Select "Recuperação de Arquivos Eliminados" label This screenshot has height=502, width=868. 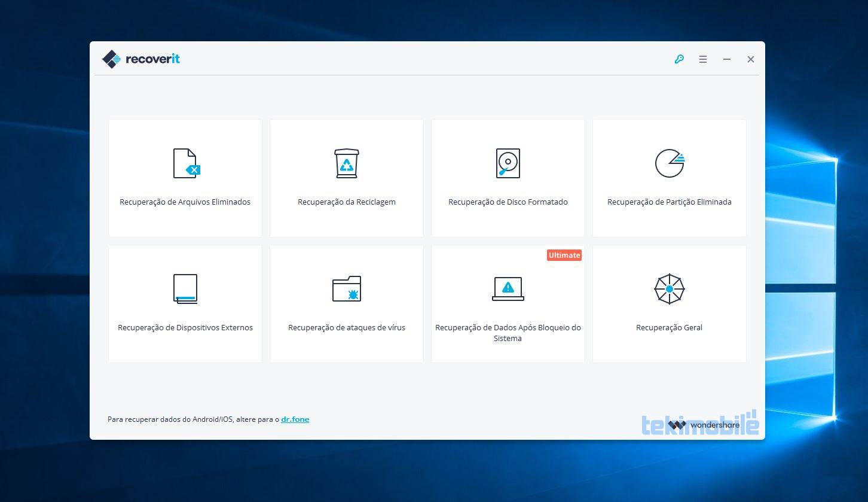[x=185, y=202]
